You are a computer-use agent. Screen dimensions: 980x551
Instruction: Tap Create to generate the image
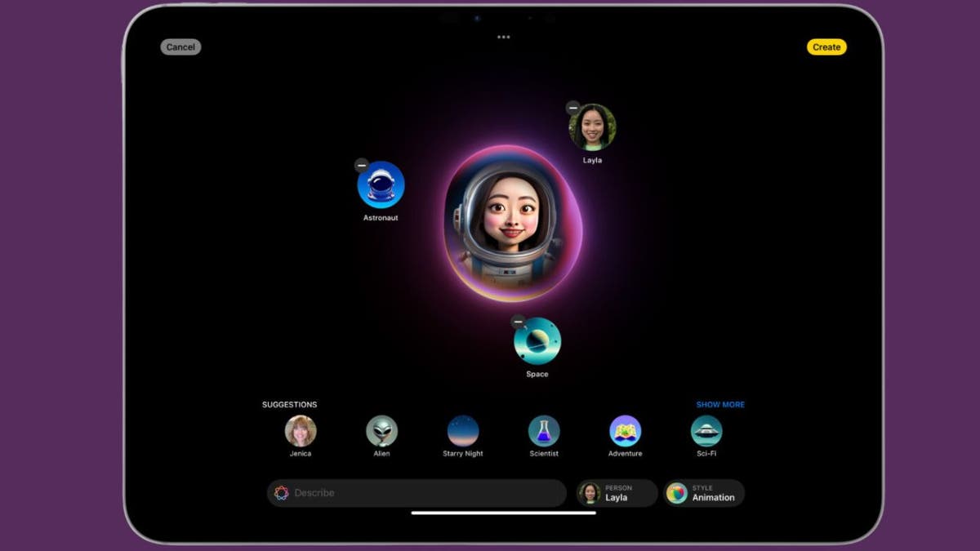pyautogui.click(x=826, y=47)
